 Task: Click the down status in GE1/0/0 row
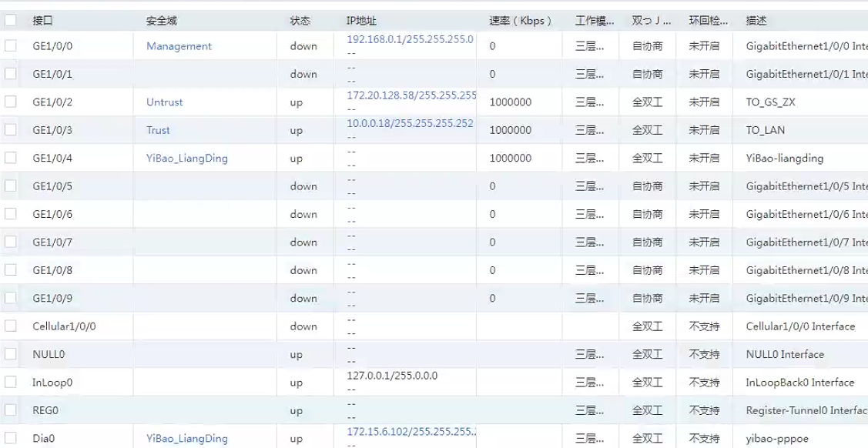pyautogui.click(x=303, y=46)
